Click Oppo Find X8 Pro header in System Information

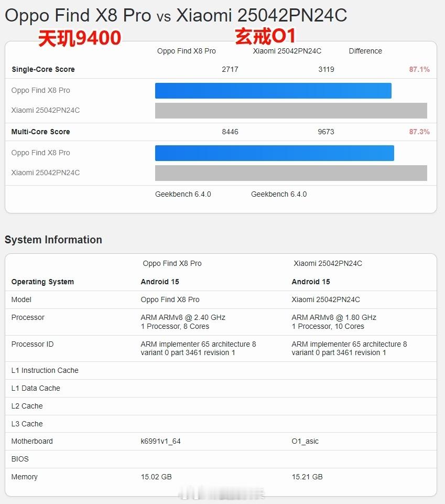click(172, 264)
